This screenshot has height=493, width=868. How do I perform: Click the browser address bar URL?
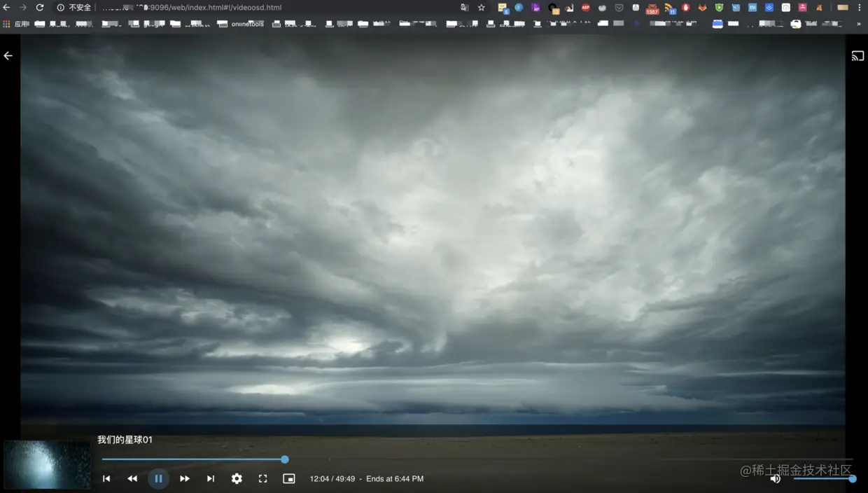192,8
